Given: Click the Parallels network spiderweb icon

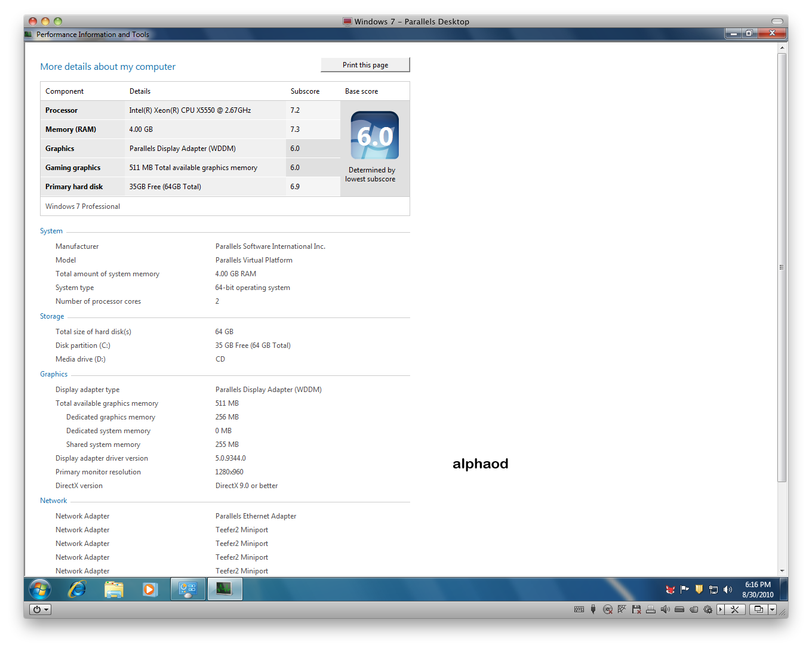Looking at the screenshot, I should pyautogui.click(x=622, y=609).
